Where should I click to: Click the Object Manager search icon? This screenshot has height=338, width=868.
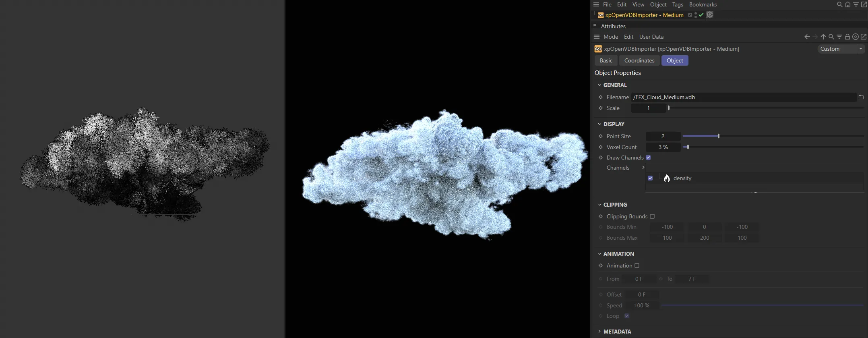tap(839, 4)
